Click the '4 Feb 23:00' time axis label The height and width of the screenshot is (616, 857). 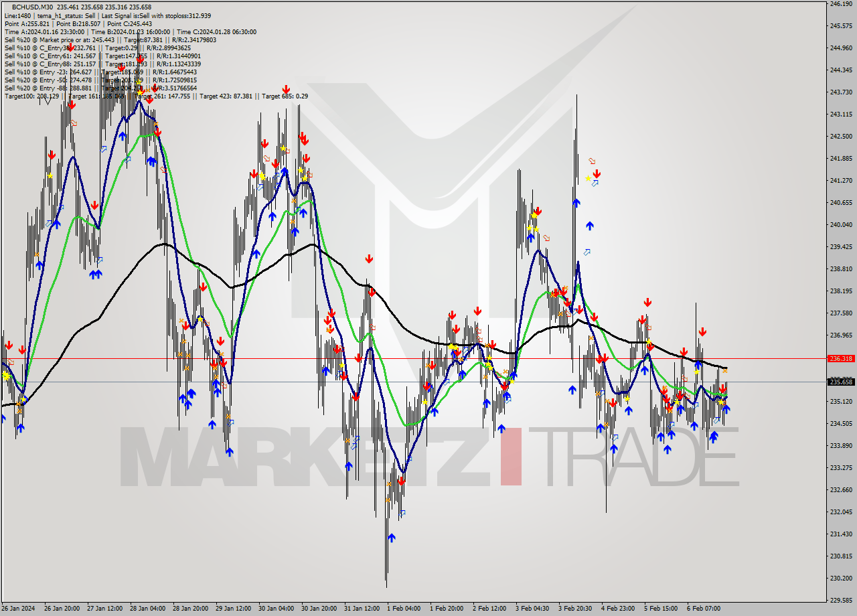point(619,609)
